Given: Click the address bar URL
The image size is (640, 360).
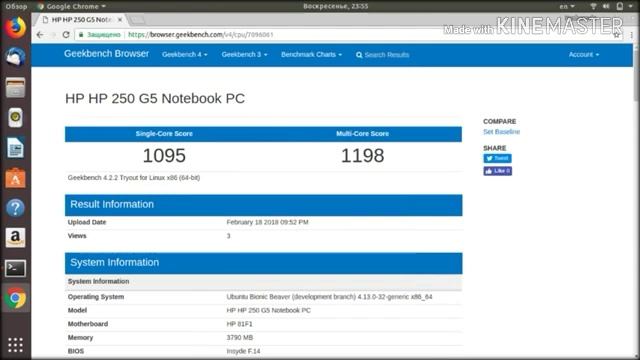Looking at the screenshot, I should (201, 35).
